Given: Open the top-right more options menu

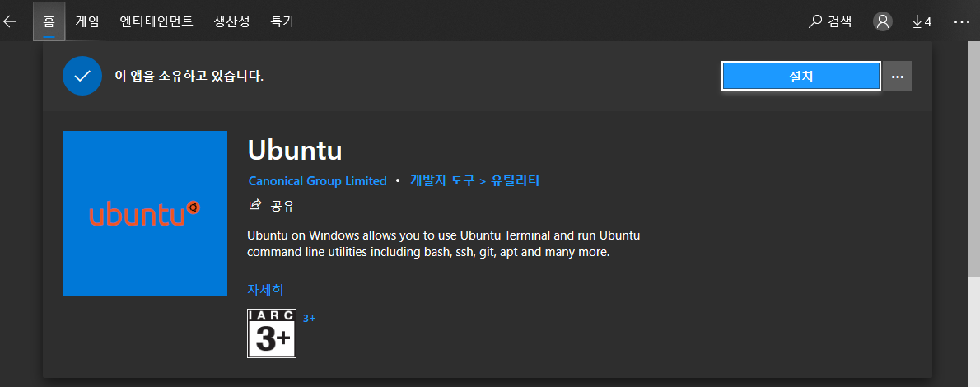Looking at the screenshot, I should pos(961,21).
